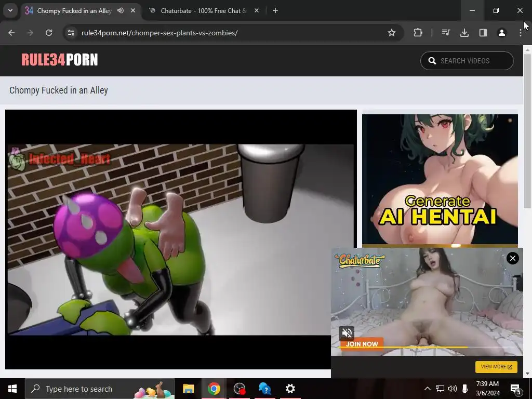Select the Chrome taskbar icon

click(x=214, y=389)
